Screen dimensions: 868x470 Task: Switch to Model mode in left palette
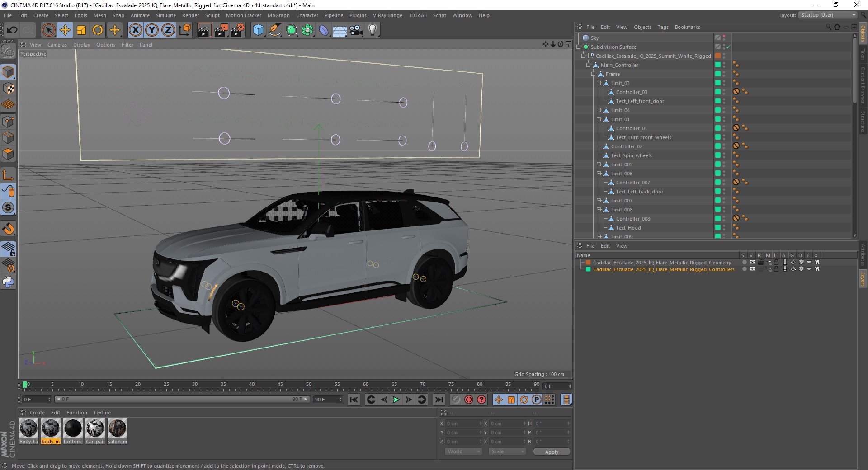(8, 72)
